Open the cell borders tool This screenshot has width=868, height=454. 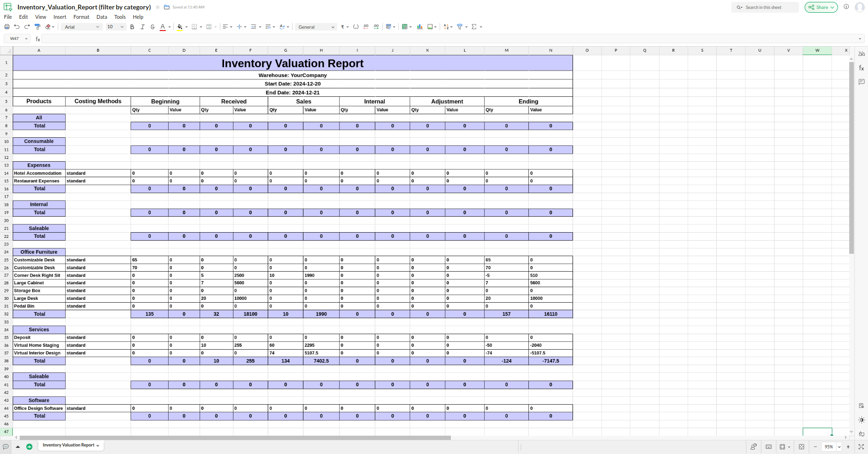194,27
